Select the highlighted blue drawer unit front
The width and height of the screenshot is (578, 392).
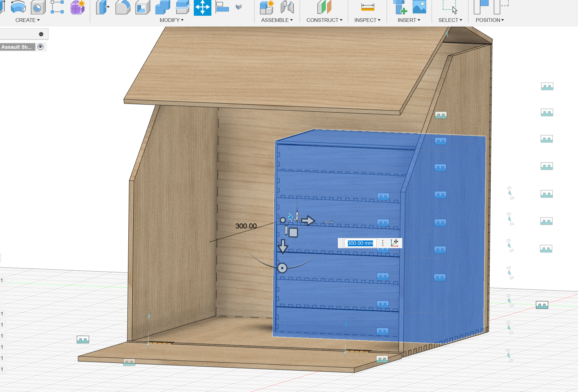[338, 241]
